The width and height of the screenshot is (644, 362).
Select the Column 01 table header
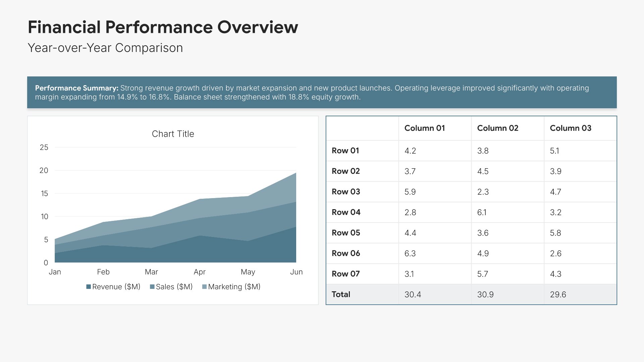(424, 128)
